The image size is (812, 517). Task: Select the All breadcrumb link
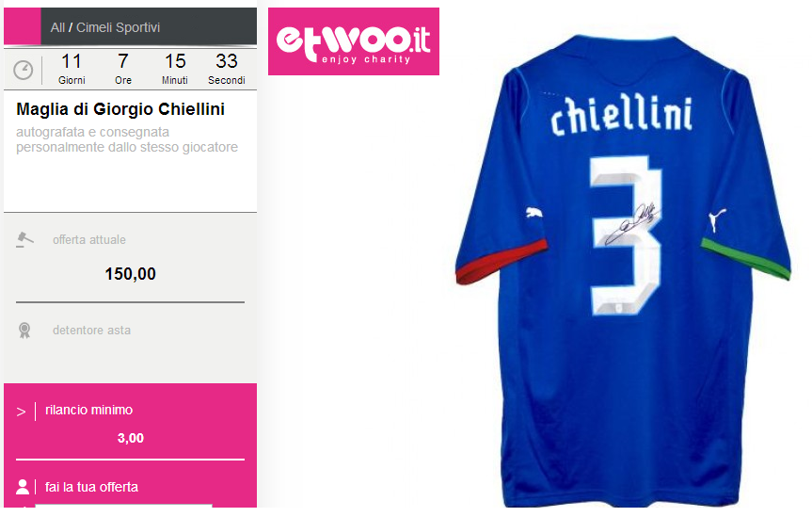pos(57,27)
